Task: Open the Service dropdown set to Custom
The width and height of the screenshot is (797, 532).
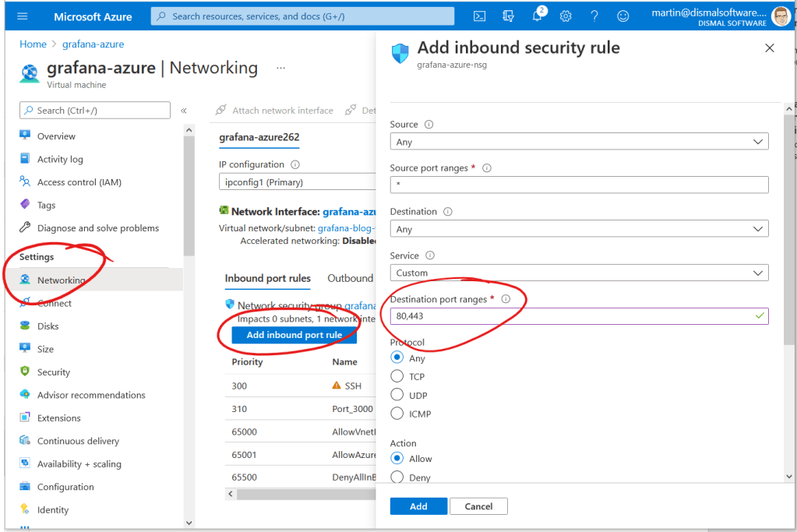Action: [x=579, y=273]
